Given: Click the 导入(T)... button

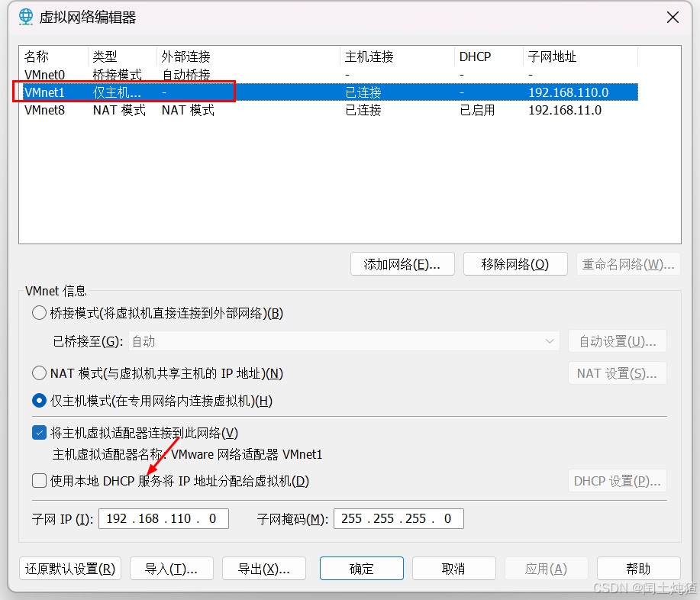Looking at the screenshot, I should click(172, 568).
